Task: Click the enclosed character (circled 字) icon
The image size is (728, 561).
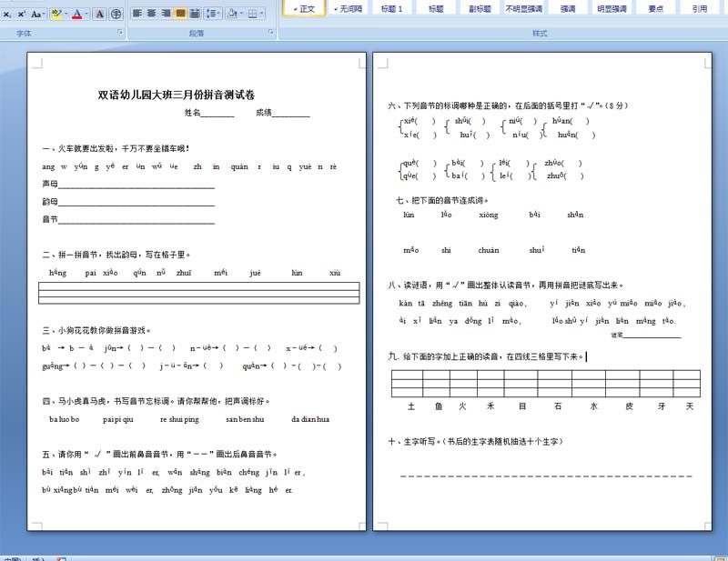Action: click(x=116, y=15)
